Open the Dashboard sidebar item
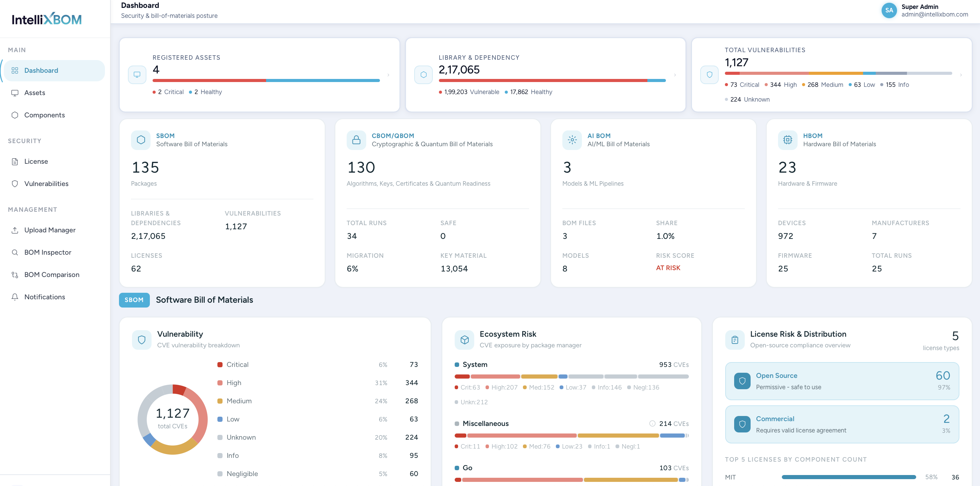Viewport: 980px width, 486px height. [55, 70]
